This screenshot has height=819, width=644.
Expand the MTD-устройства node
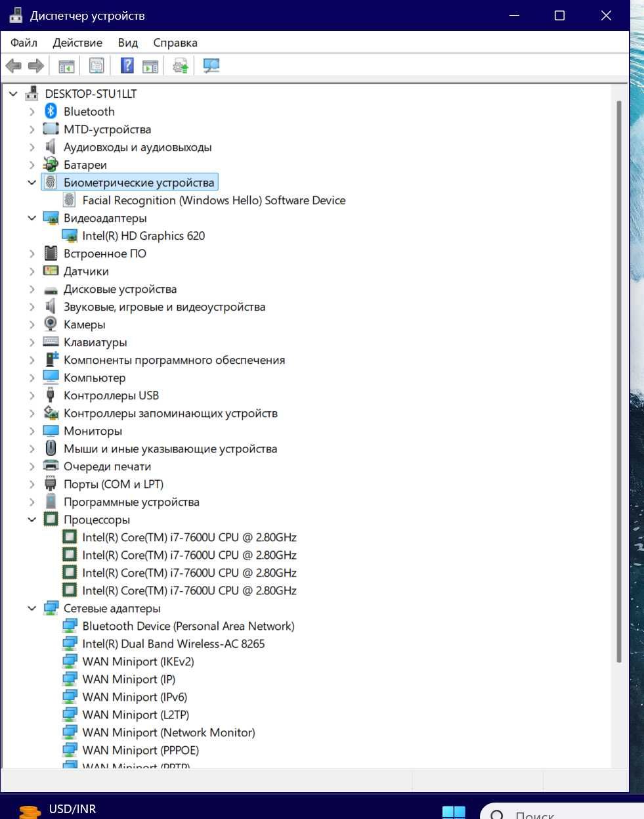32,129
